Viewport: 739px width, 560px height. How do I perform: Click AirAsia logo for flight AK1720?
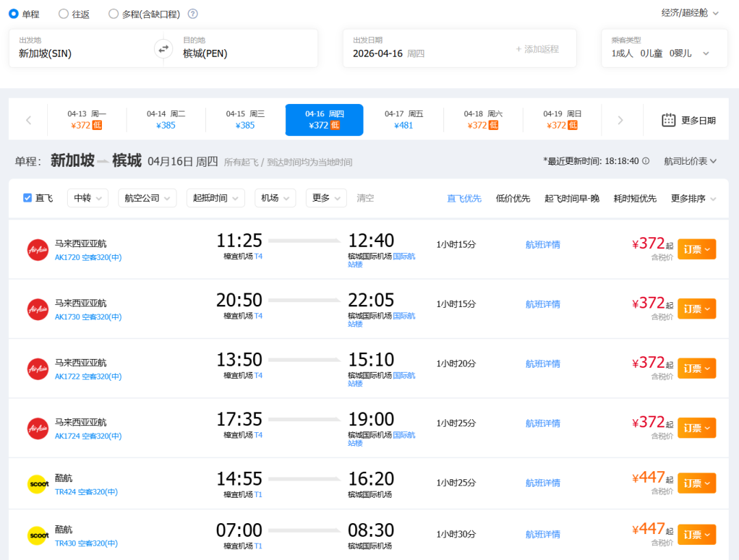pyautogui.click(x=38, y=250)
